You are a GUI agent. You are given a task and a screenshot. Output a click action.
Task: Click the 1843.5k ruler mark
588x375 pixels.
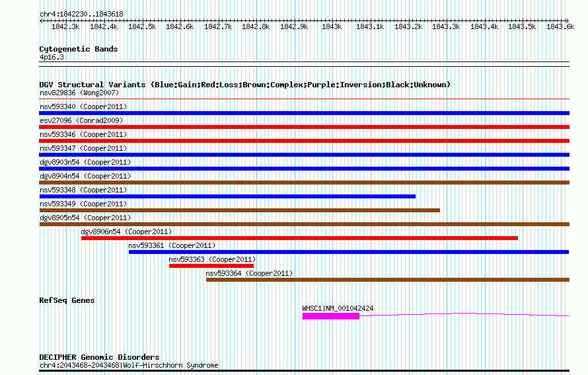pyautogui.click(x=522, y=26)
